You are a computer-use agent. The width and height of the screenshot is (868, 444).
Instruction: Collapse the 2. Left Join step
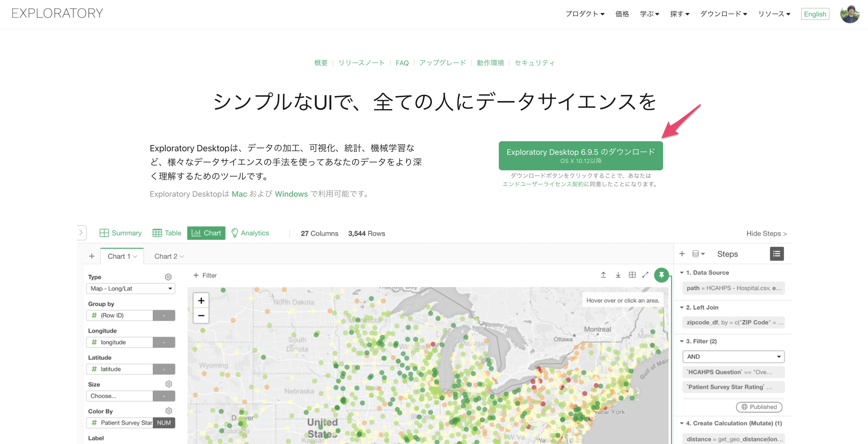click(682, 307)
